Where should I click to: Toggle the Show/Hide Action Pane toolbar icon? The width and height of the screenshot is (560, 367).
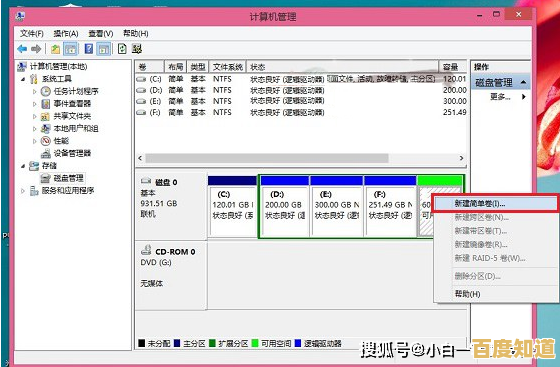pyautogui.click(x=104, y=49)
